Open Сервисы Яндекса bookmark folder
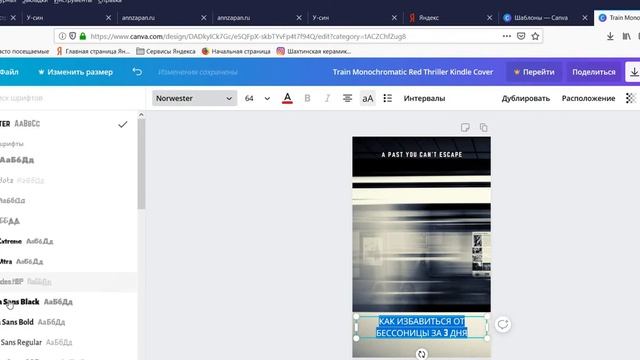Image resolution: width=640 pixels, height=360 pixels. tap(166, 51)
